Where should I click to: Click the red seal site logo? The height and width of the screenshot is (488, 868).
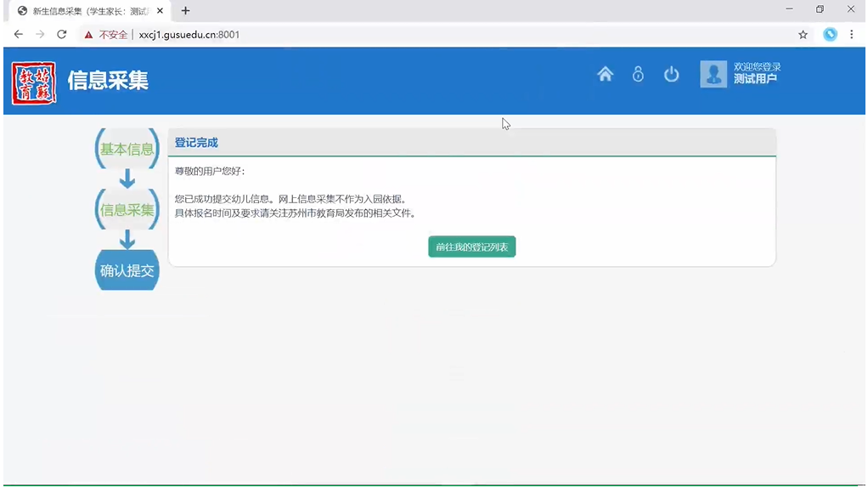pyautogui.click(x=34, y=82)
